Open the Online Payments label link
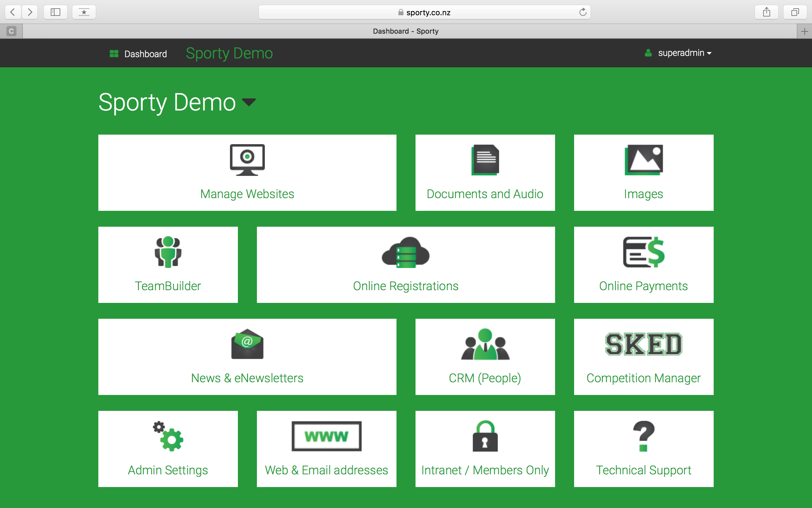The width and height of the screenshot is (812, 508). tap(644, 286)
